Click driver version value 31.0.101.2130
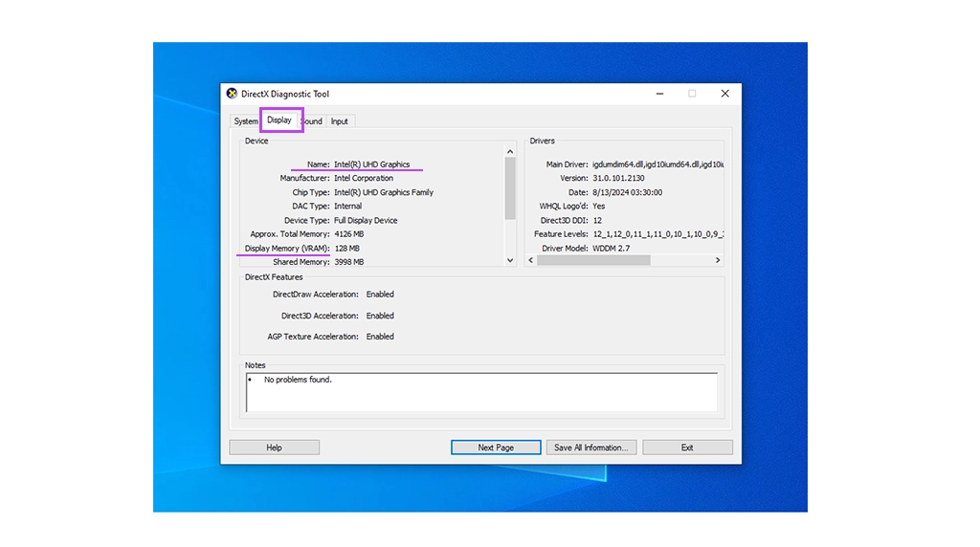The width and height of the screenshot is (980, 547). [618, 178]
